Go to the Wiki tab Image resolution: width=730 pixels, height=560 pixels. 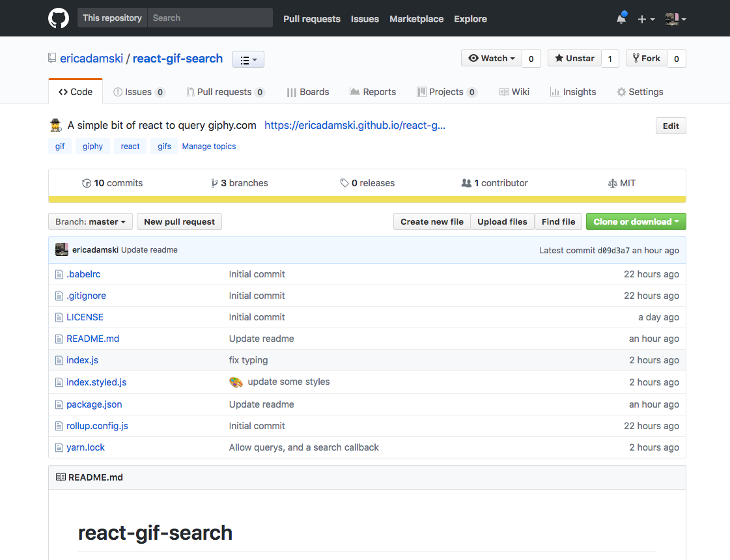(x=514, y=92)
